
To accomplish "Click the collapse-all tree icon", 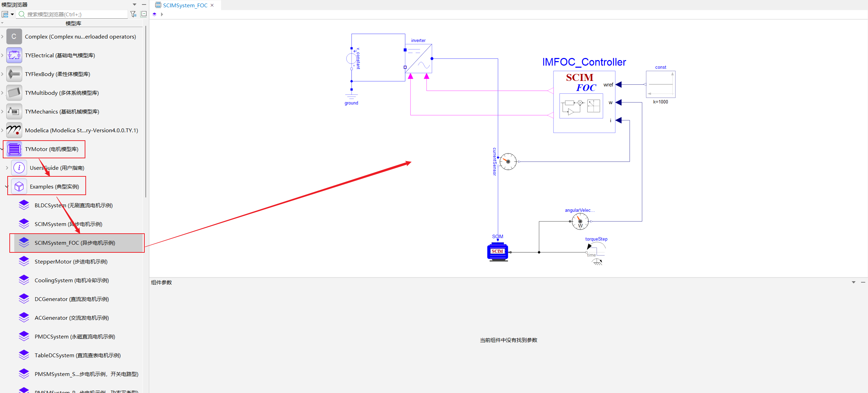I will click(x=144, y=14).
